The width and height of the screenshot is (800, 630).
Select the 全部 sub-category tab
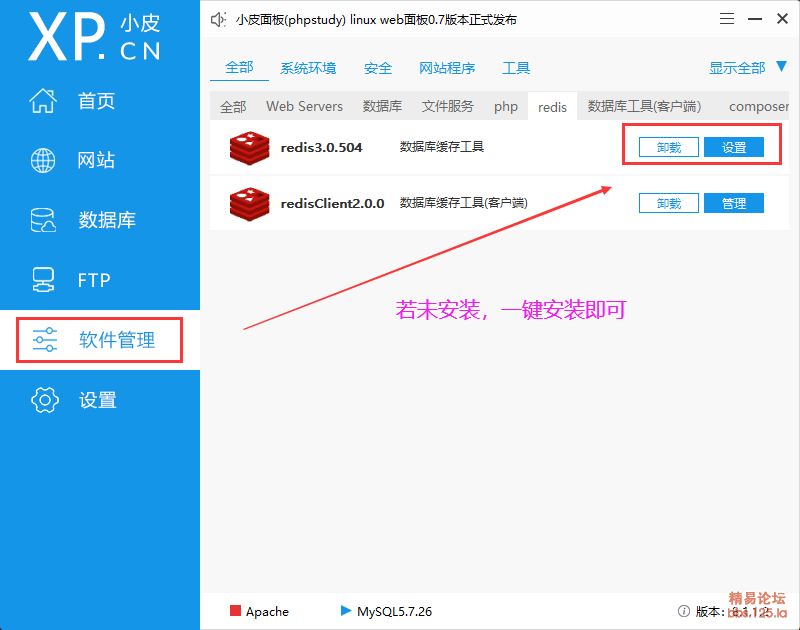233,107
